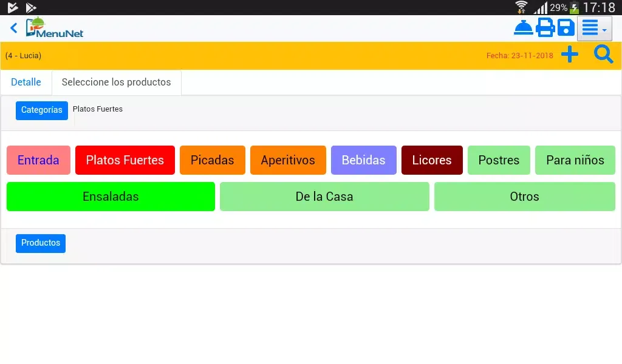Select the Ensaladas category

[111, 197]
